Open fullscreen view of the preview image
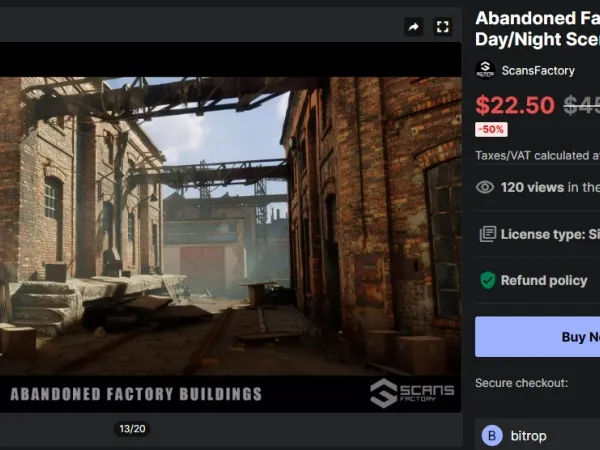The height and width of the screenshot is (450, 600). click(x=443, y=27)
